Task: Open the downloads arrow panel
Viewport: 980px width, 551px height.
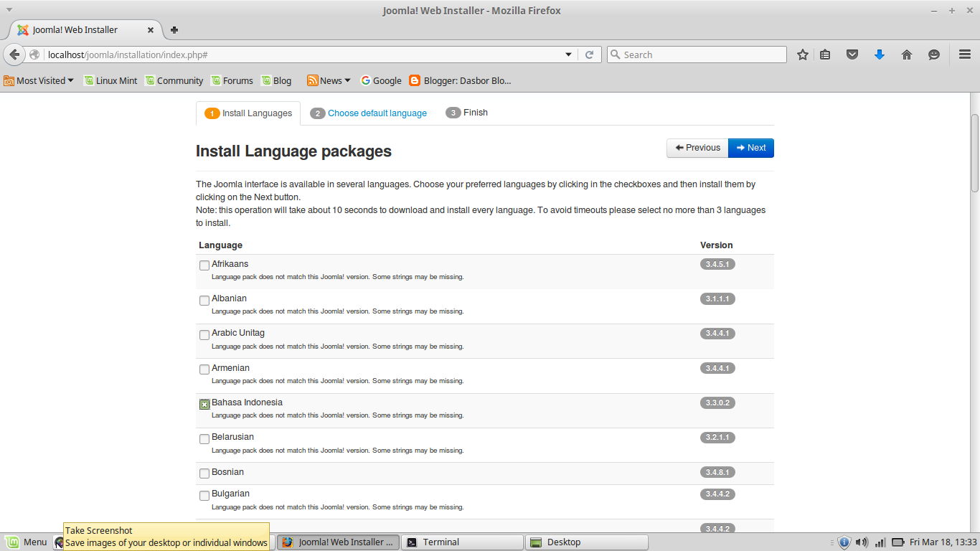Action: 880,55
